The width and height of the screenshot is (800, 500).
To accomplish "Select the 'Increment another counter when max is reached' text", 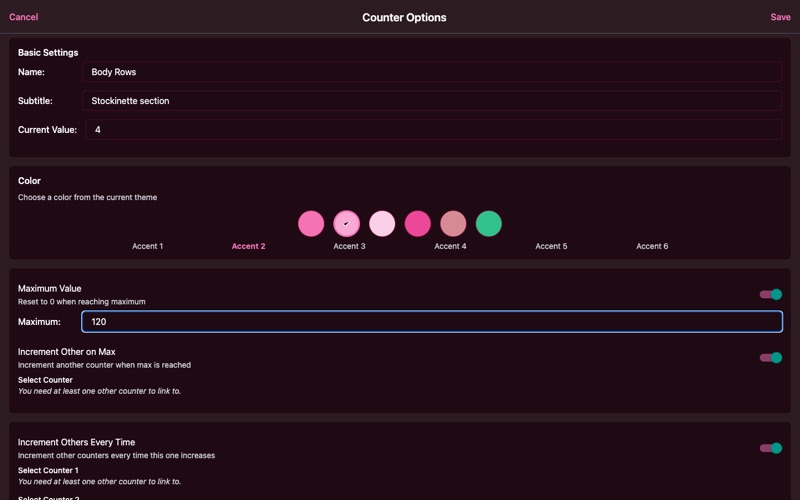I will pos(104,365).
